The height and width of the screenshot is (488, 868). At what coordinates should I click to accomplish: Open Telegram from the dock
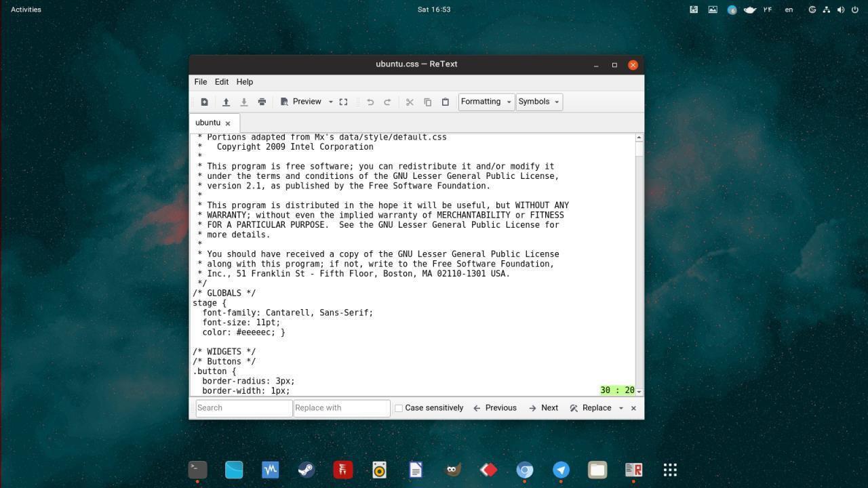pyautogui.click(x=561, y=470)
